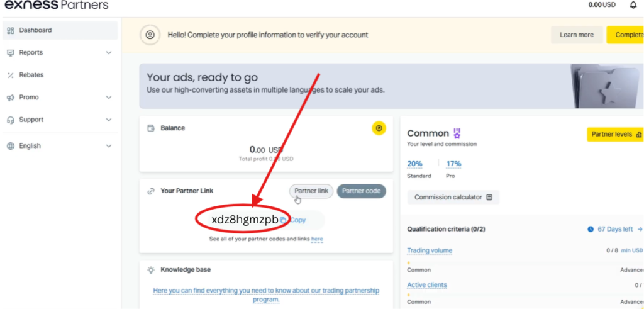Expand the Promo chevron
Screen dimensions: 644x309
click(109, 98)
